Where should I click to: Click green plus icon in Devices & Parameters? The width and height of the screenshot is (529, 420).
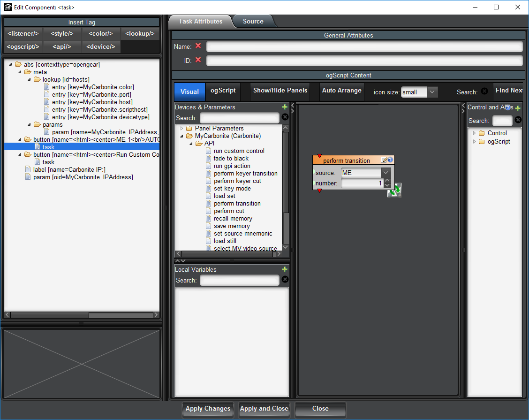[x=285, y=107]
